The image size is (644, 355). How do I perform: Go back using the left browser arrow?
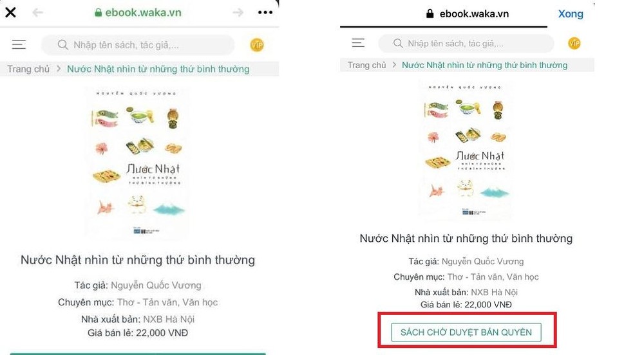point(38,13)
